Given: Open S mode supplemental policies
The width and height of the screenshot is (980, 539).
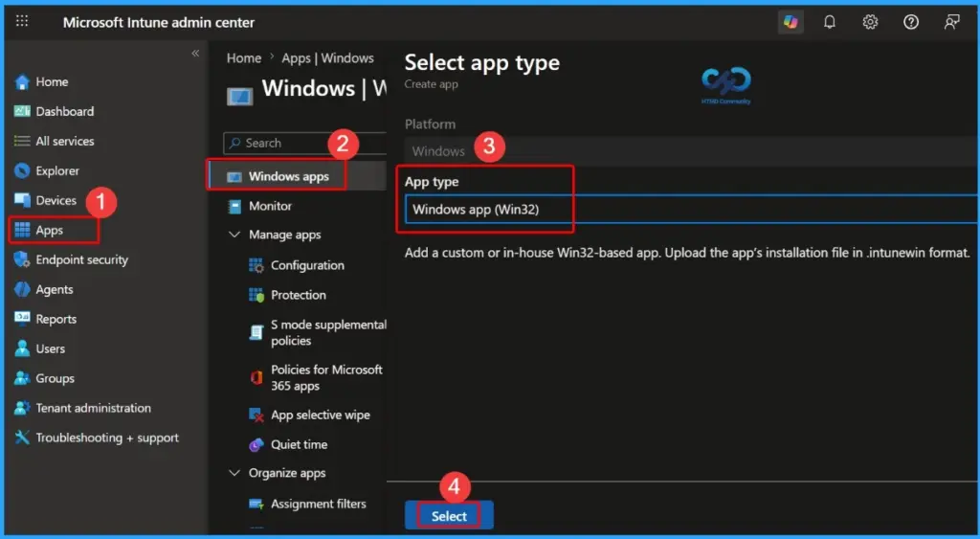Looking at the screenshot, I should pyautogui.click(x=328, y=332).
